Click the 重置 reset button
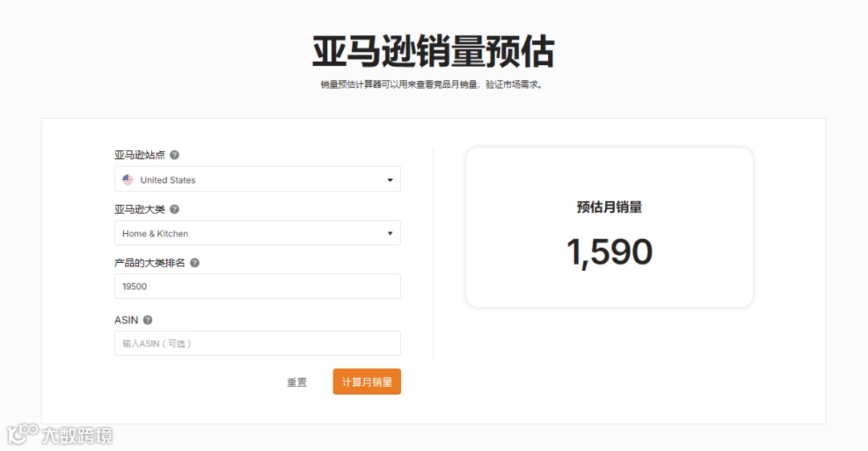Image resolution: width=868 pixels, height=451 pixels. coord(297,383)
